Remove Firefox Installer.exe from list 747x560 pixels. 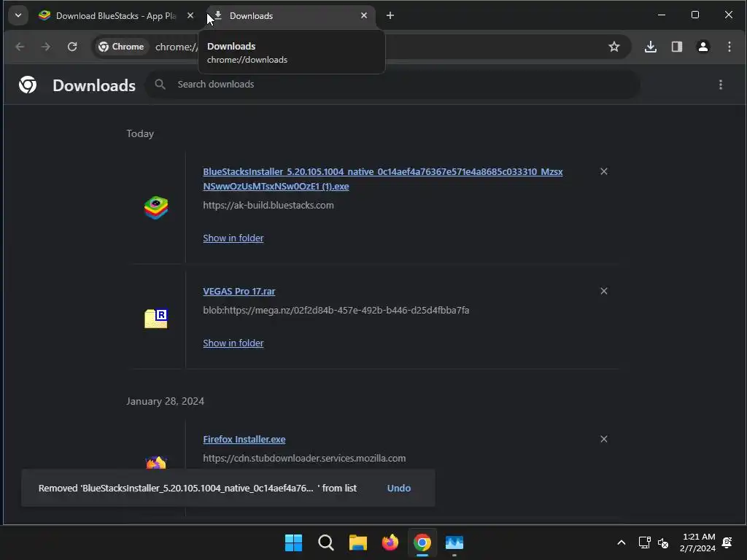(x=603, y=439)
